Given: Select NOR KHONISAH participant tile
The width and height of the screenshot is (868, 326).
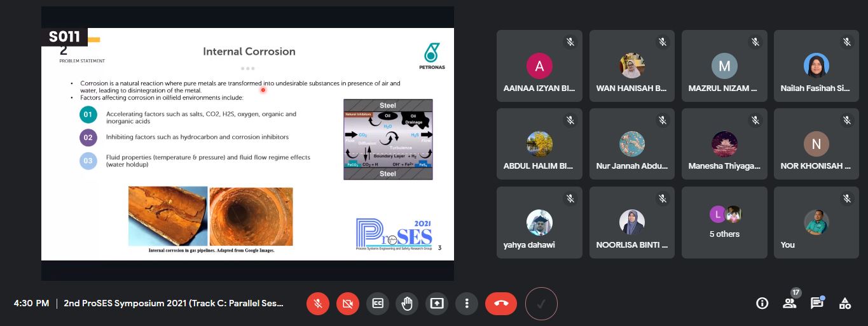Looking at the screenshot, I should [816, 144].
